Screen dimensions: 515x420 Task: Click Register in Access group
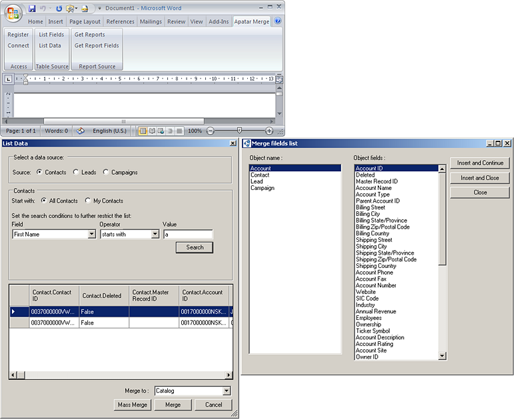(18, 35)
